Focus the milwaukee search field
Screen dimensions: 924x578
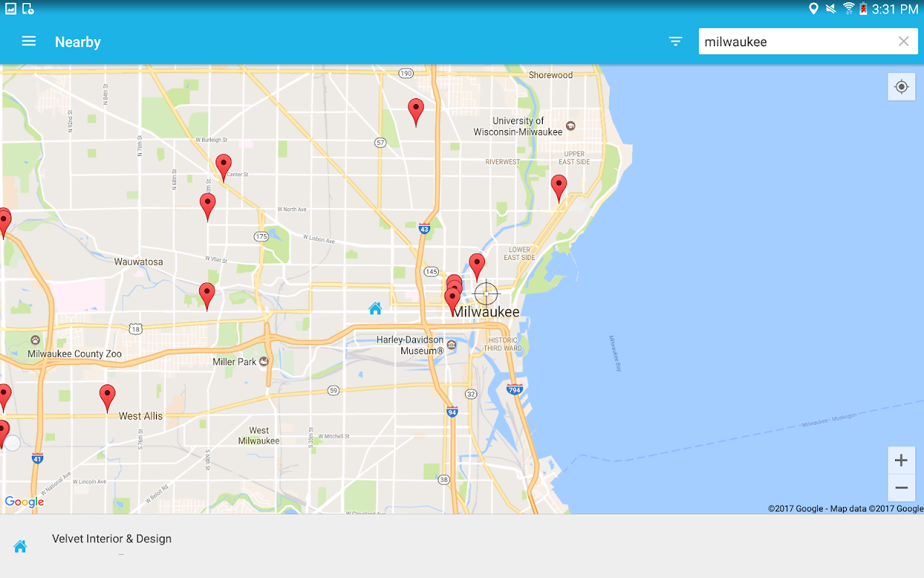[x=808, y=41]
